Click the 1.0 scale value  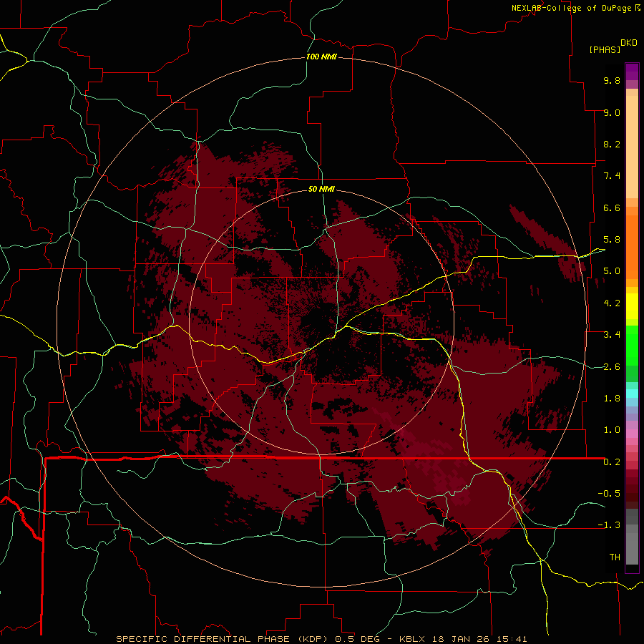point(612,430)
